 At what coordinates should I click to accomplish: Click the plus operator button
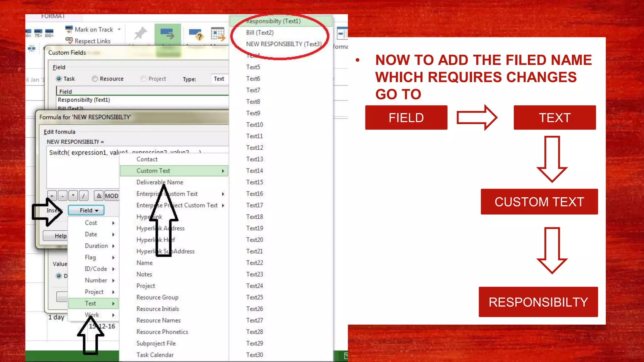pyautogui.click(x=52, y=196)
